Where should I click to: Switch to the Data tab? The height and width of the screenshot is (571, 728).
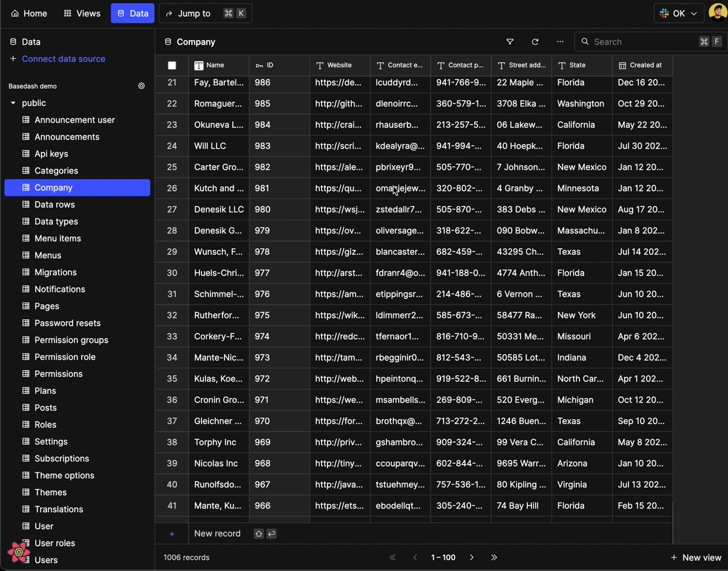(x=132, y=13)
